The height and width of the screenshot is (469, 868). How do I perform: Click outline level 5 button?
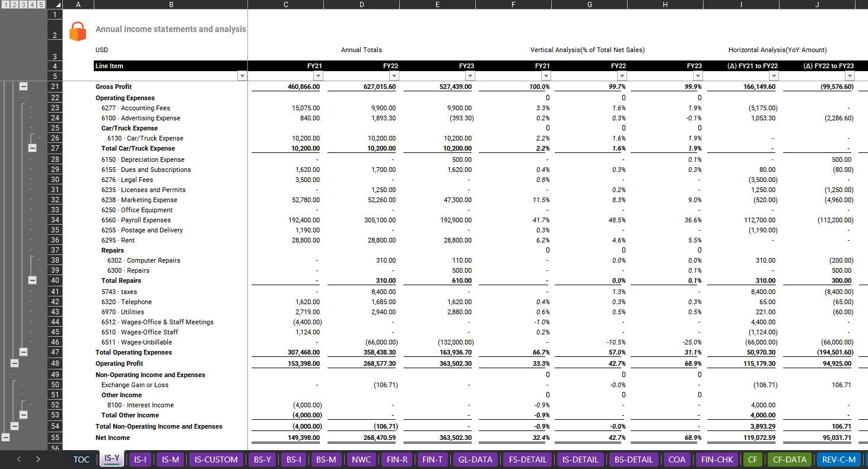(x=40, y=4)
